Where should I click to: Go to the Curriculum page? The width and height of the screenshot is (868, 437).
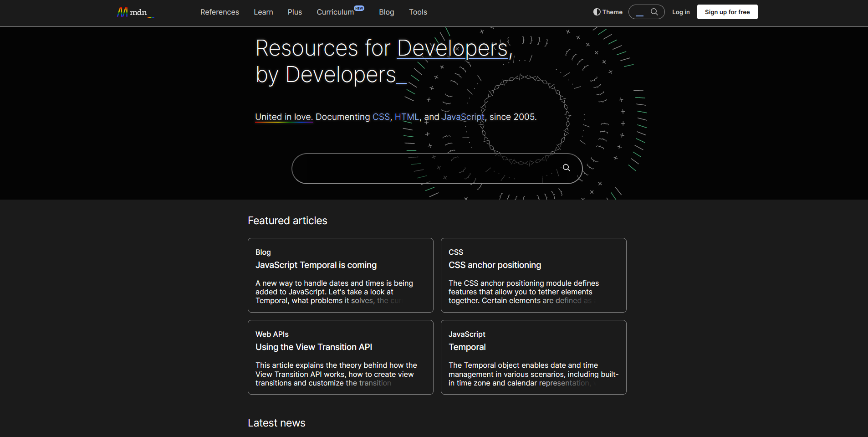[x=335, y=12]
